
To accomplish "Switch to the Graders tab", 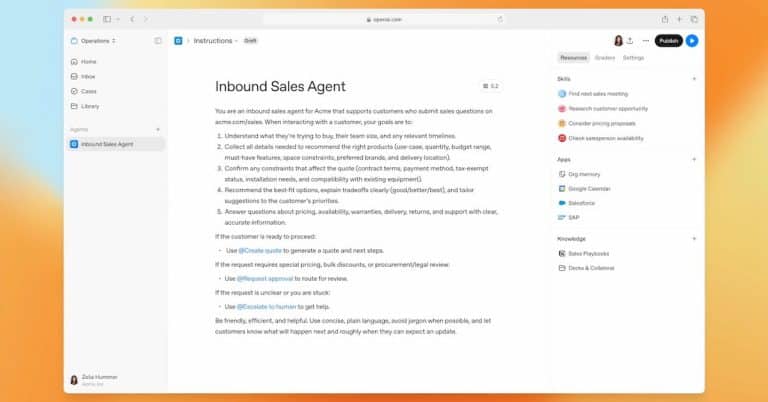I will click(605, 58).
